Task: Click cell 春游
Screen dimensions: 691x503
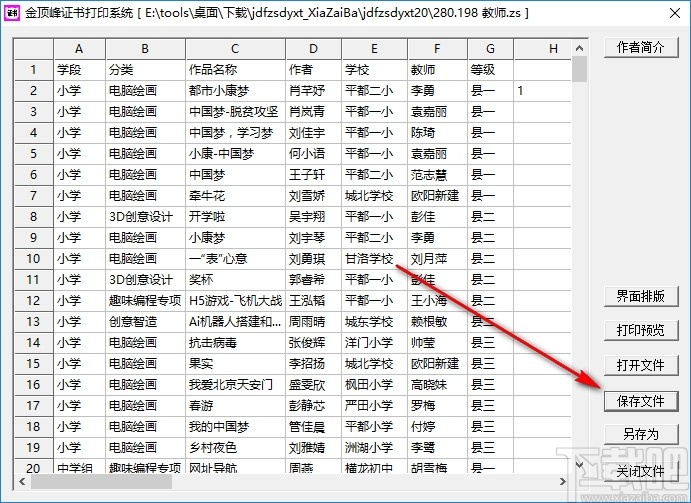Action: [235, 405]
